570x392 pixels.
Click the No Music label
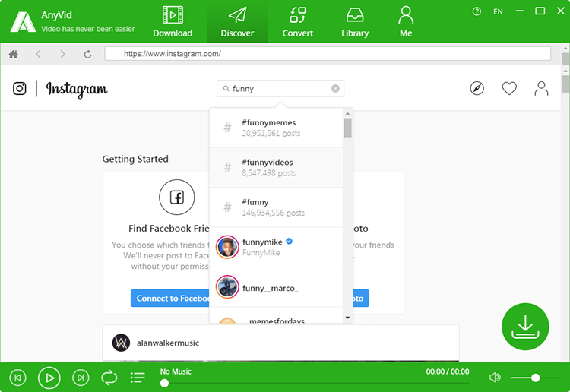pos(176,371)
